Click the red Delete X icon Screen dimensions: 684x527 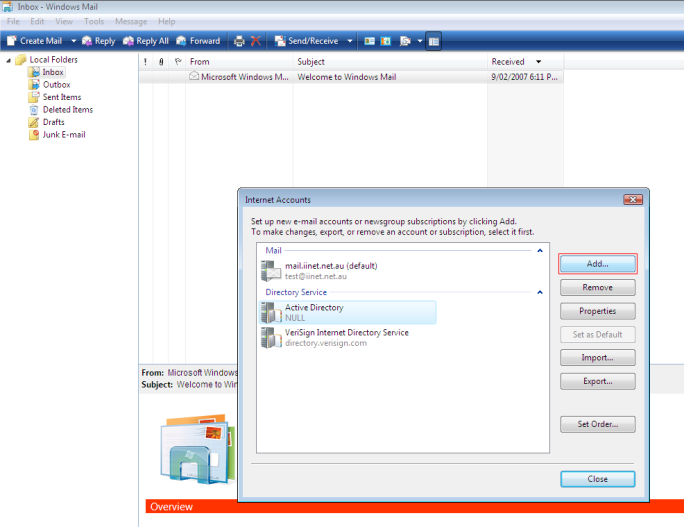click(256, 41)
